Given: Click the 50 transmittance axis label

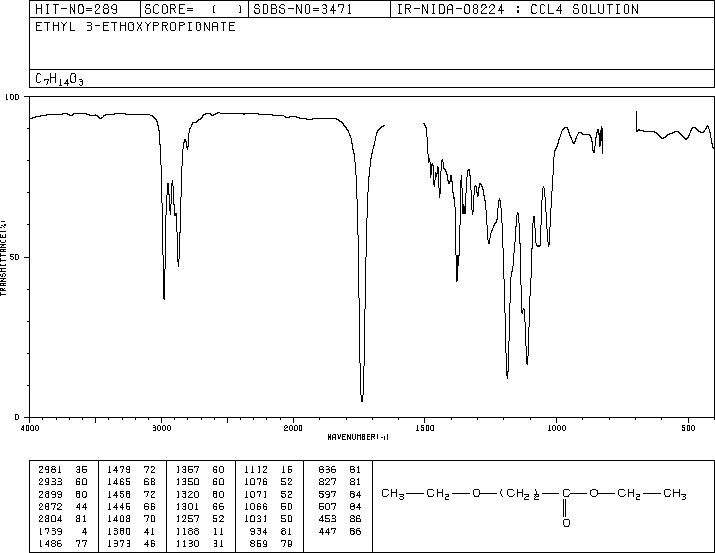Looking at the screenshot, I should tap(14, 257).
